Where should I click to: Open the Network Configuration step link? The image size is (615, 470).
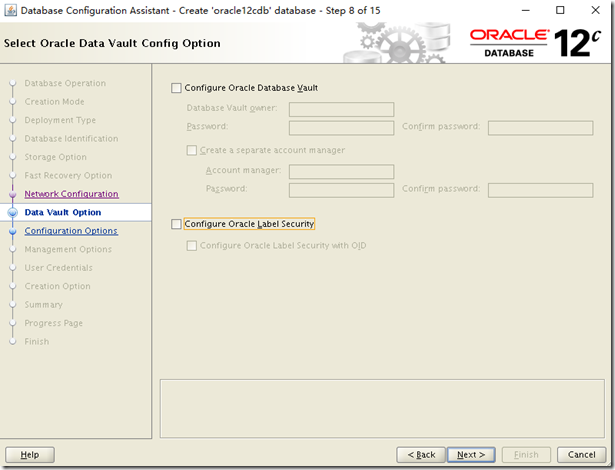tap(71, 194)
